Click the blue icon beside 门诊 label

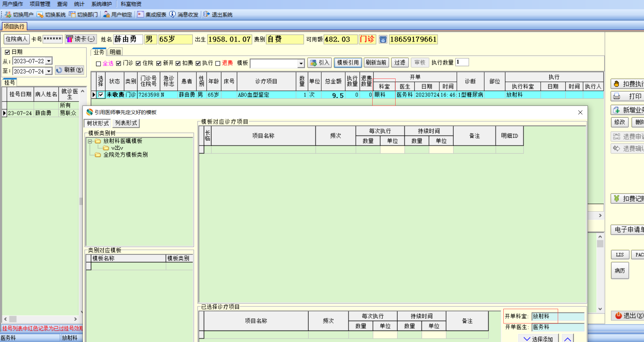pos(383,39)
